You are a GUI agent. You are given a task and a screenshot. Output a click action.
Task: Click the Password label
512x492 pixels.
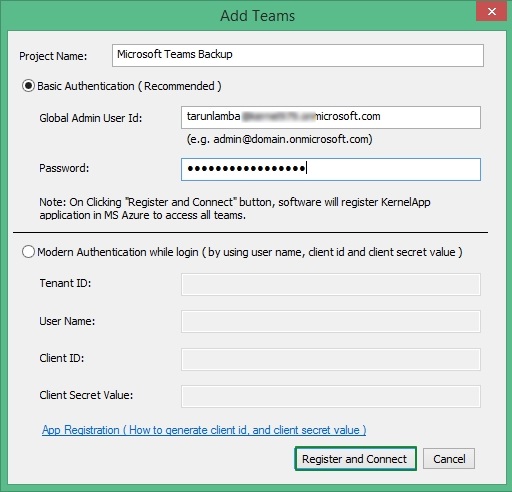tap(64, 168)
